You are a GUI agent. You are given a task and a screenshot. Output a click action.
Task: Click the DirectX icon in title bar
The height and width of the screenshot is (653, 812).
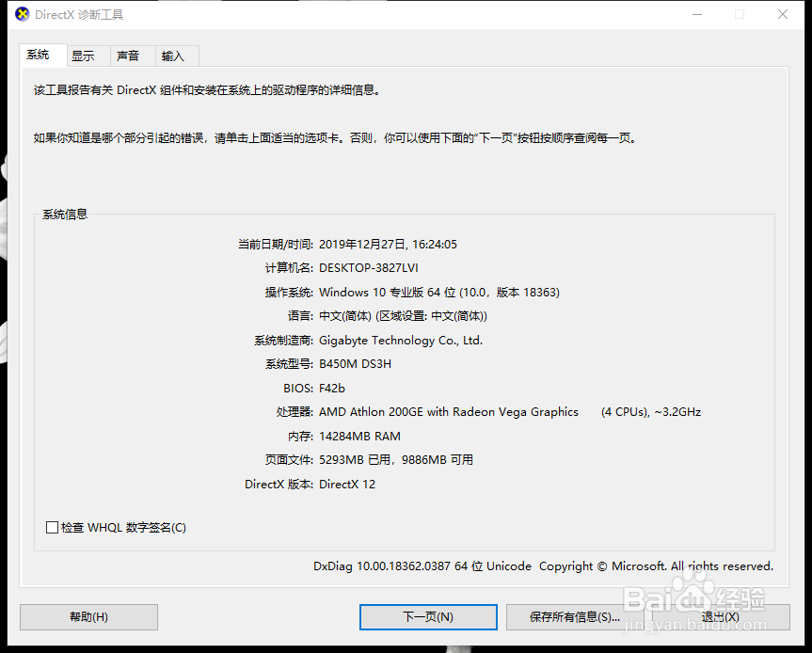coord(23,14)
